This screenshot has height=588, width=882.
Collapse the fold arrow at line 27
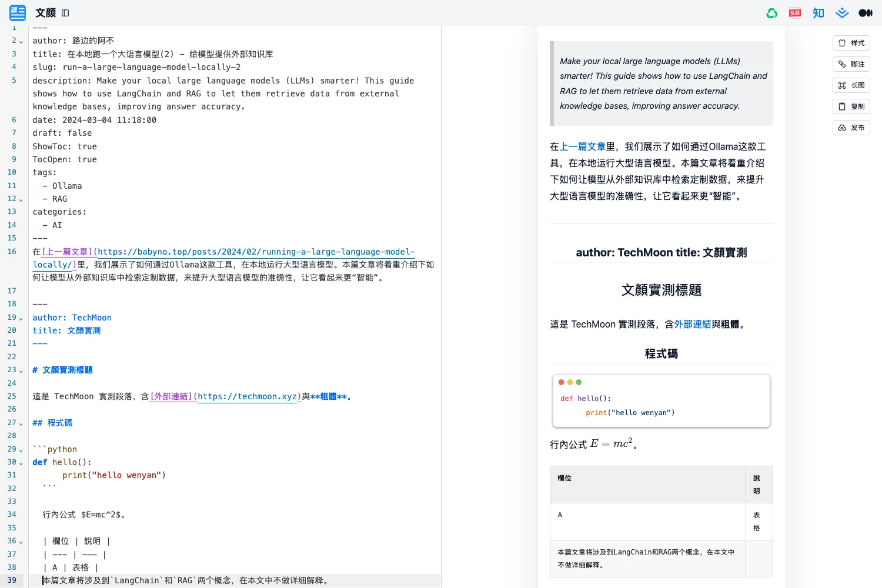[21, 424]
